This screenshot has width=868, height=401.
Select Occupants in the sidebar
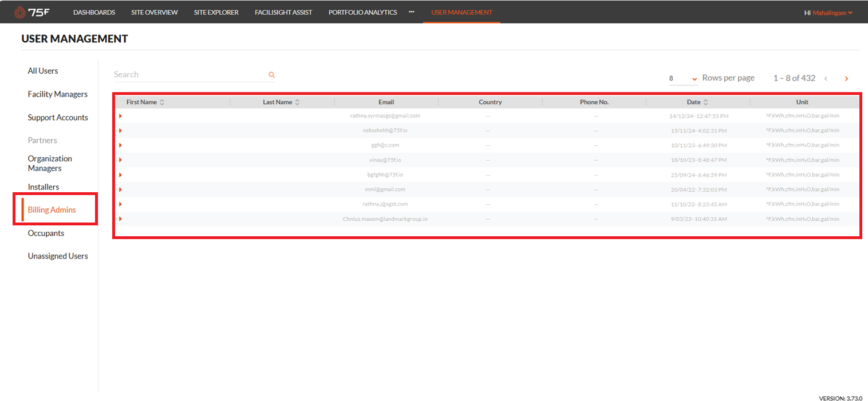pyautogui.click(x=46, y=233)
